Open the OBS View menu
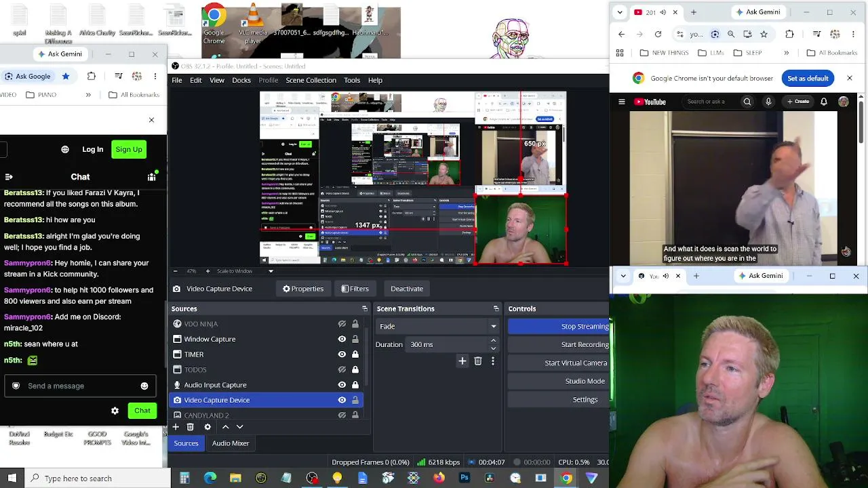868x488 pixels. click(217, 80)
